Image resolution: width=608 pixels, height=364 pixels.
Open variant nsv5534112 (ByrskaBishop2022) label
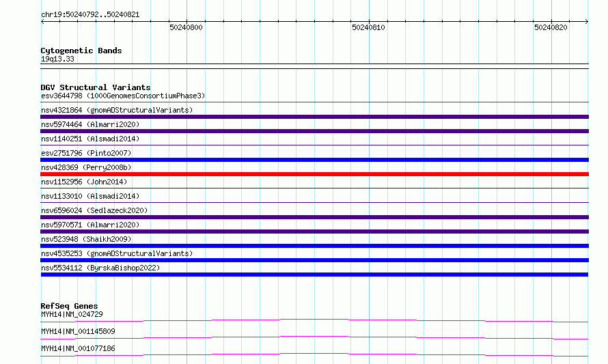coord(100,268)
